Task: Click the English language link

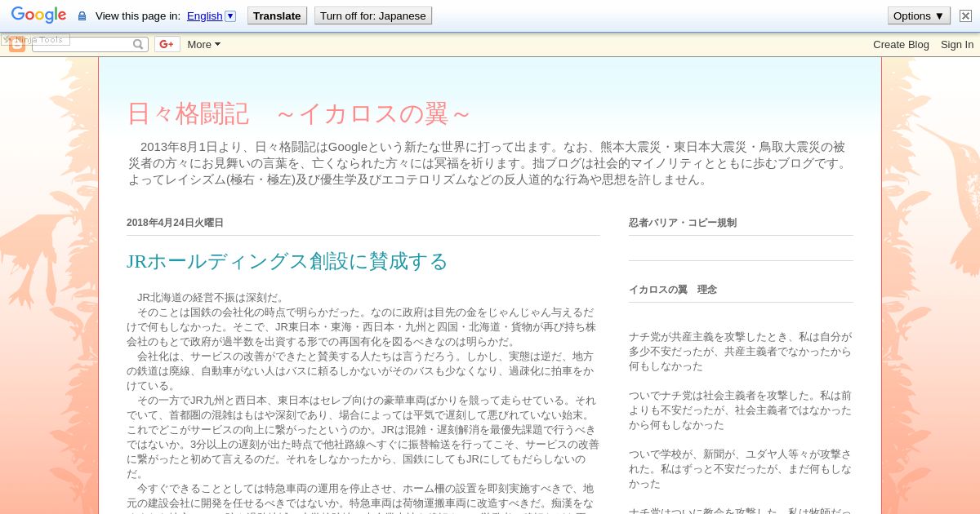Action: pos(204,16)
